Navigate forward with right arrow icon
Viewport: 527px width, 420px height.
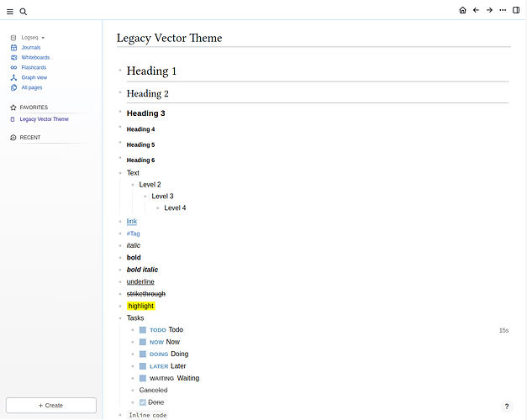pos(489,10)
